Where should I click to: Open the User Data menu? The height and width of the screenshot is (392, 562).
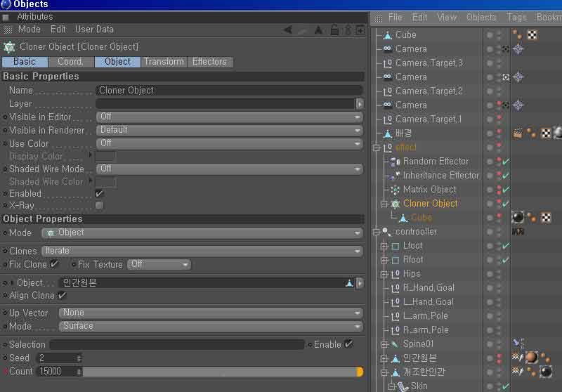click(94, 30)
